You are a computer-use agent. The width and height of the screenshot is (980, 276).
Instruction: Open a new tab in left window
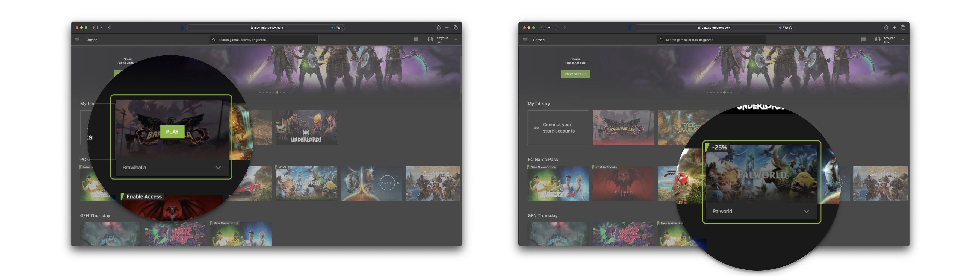click(x=447, y=27)
